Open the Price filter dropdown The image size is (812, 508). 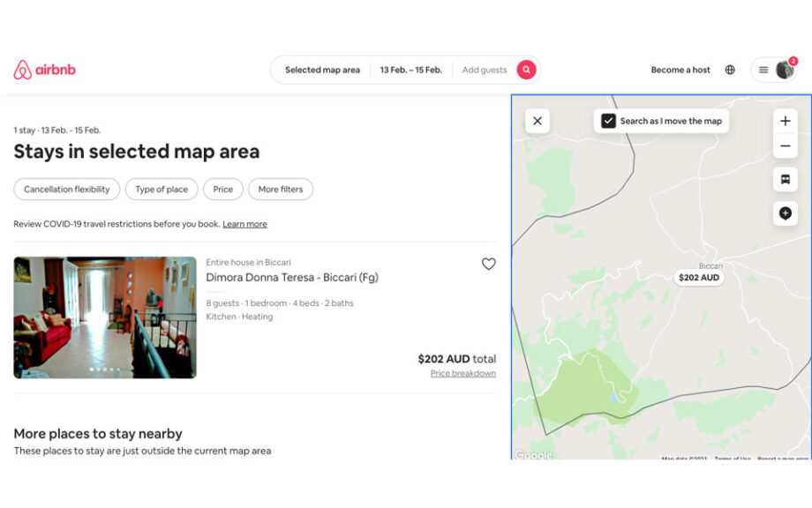point(223,189)
